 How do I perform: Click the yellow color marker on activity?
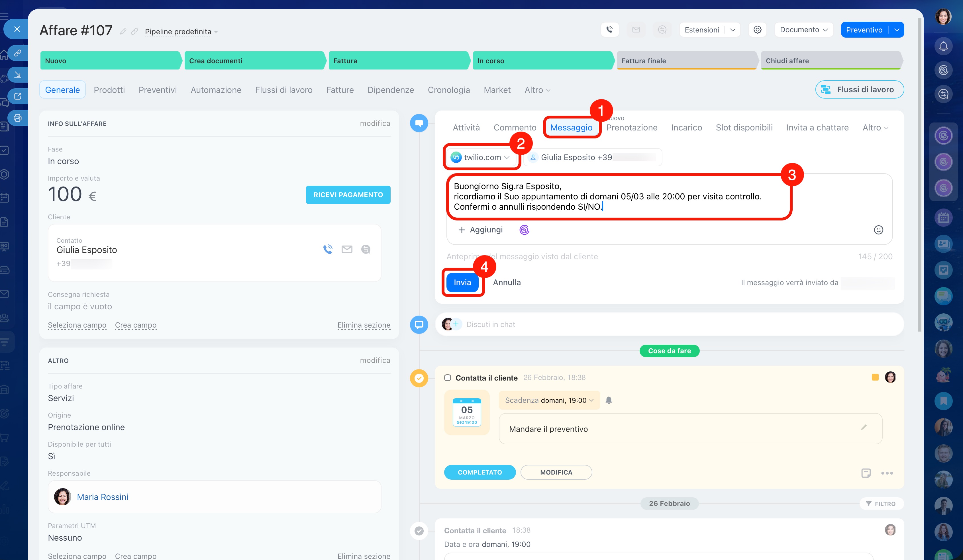pos(875,377)
